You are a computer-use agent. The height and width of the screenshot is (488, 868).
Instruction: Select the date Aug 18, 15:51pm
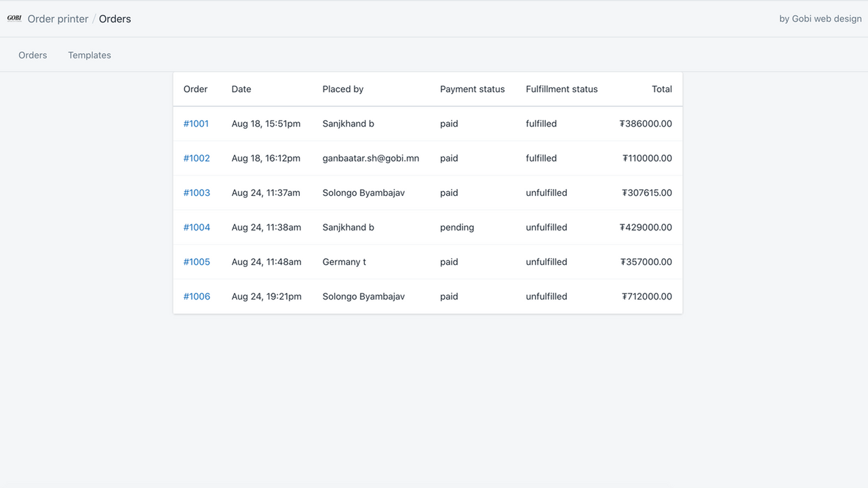(266, 123)
